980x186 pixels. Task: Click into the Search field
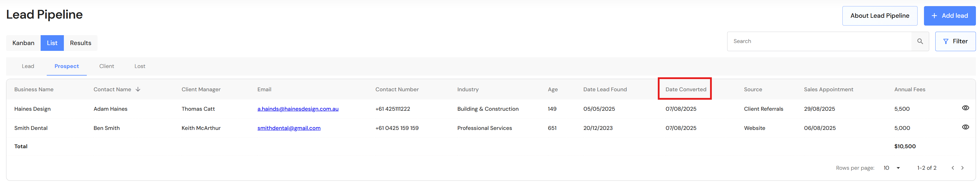pos(818,41)
